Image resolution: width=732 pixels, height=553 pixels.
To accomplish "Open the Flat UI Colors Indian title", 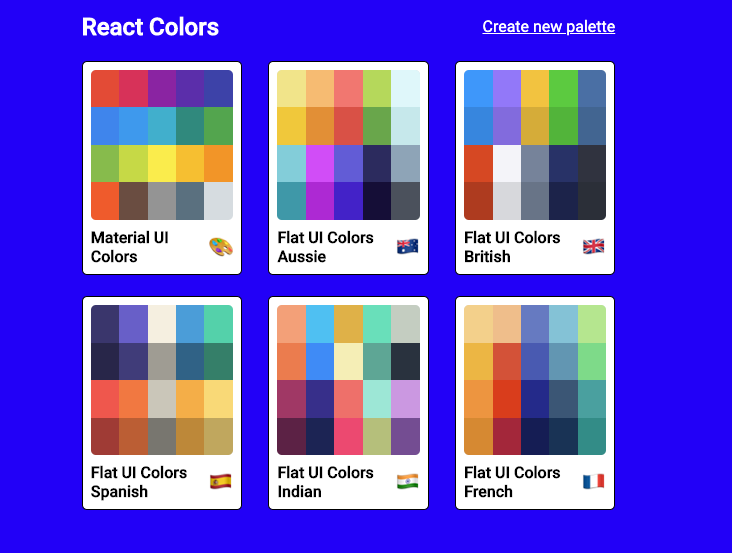I will [x=325, y=482].
